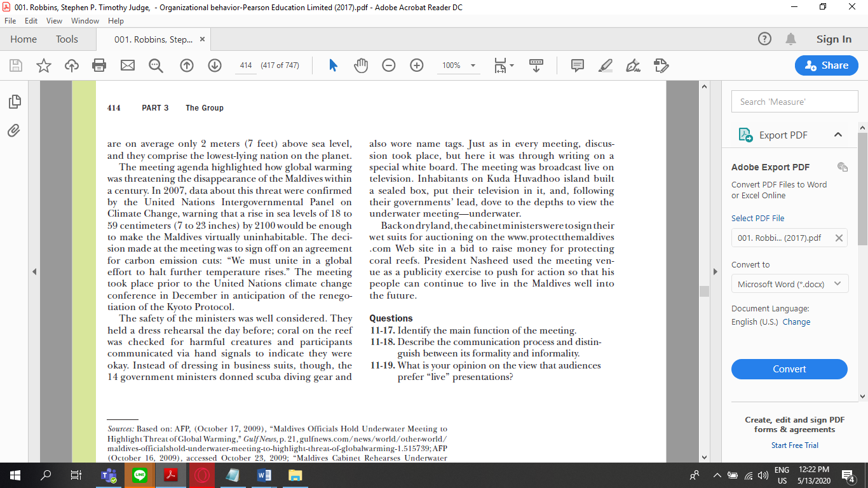Image resolution: width=868 pixels, height=488 pixels.
Task: Close the Robbins document tab
Action: [202, 39]
